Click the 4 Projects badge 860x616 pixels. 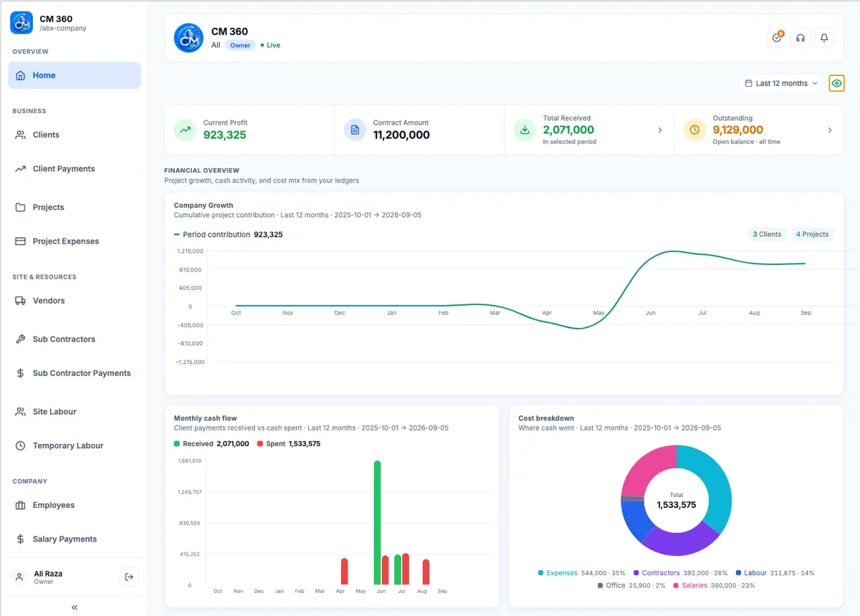pos(812,234)
